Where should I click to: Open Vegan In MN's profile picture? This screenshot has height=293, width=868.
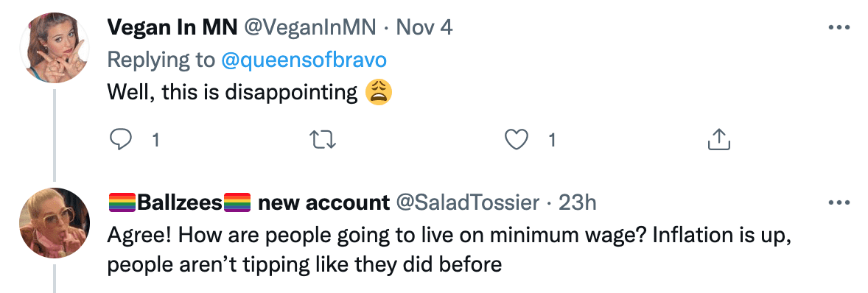(x=55, y=48)
